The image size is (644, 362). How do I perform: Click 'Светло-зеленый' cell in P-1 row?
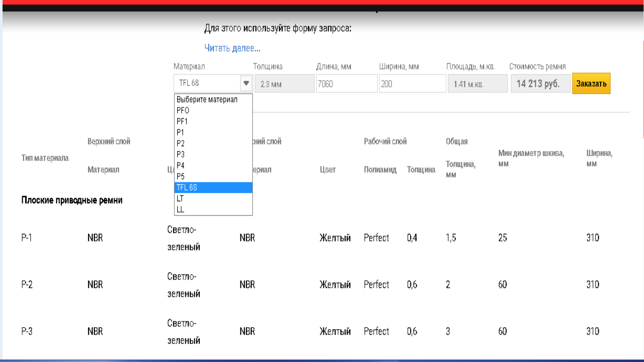point(184,238)
